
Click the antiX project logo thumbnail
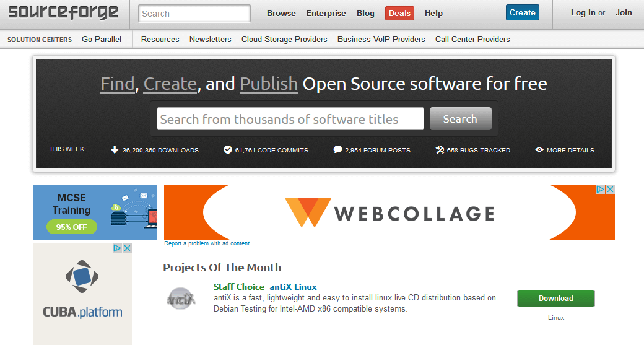181,299
